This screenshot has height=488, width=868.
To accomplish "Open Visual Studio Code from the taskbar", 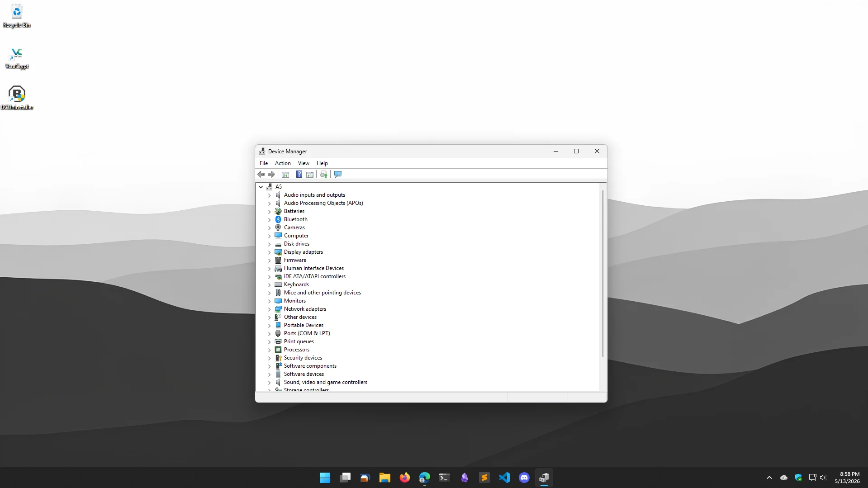I will tap(504, 478).
